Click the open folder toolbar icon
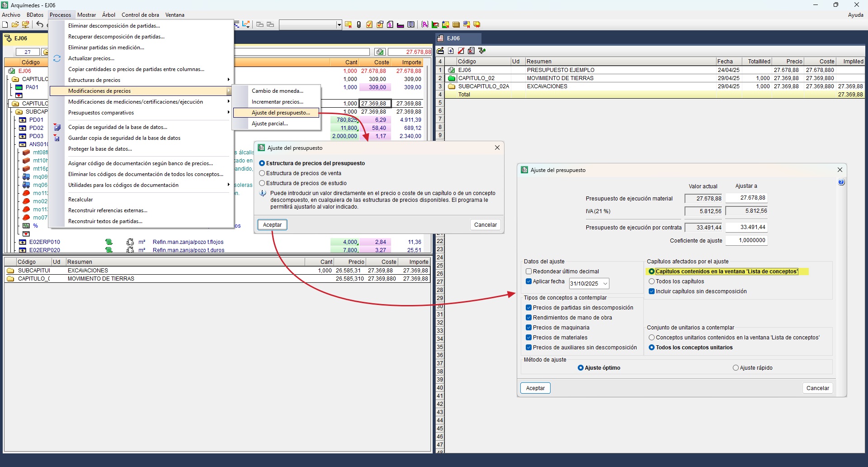The width and height of the screenshot is (868, 467). point(15,24)
